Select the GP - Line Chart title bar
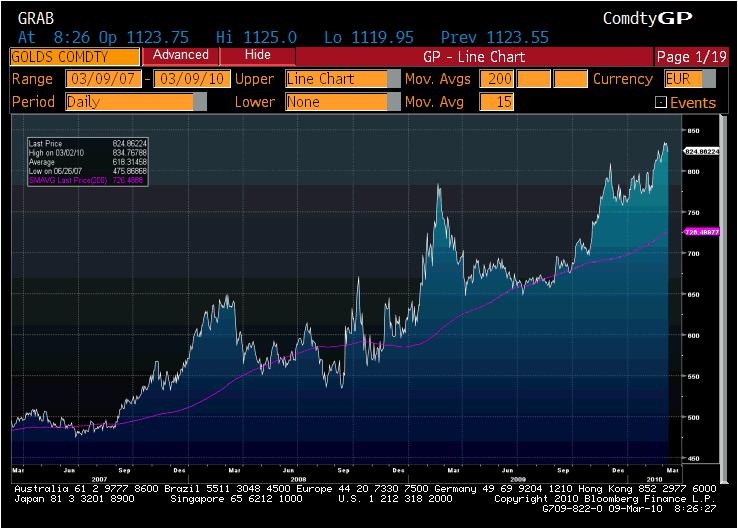This screenshot has height=529, width=738. click(x=474, y=56)
